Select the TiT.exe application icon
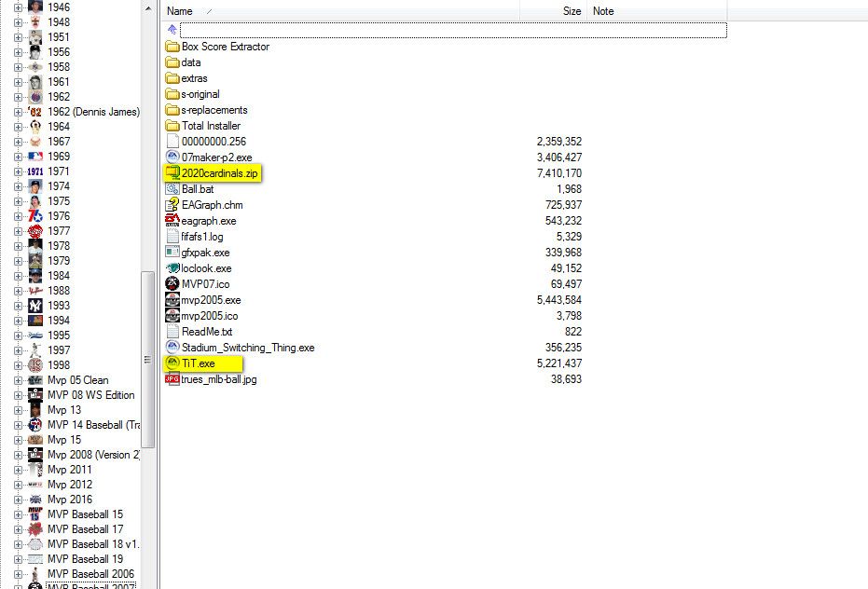868x589 pixels. (172, 363)
